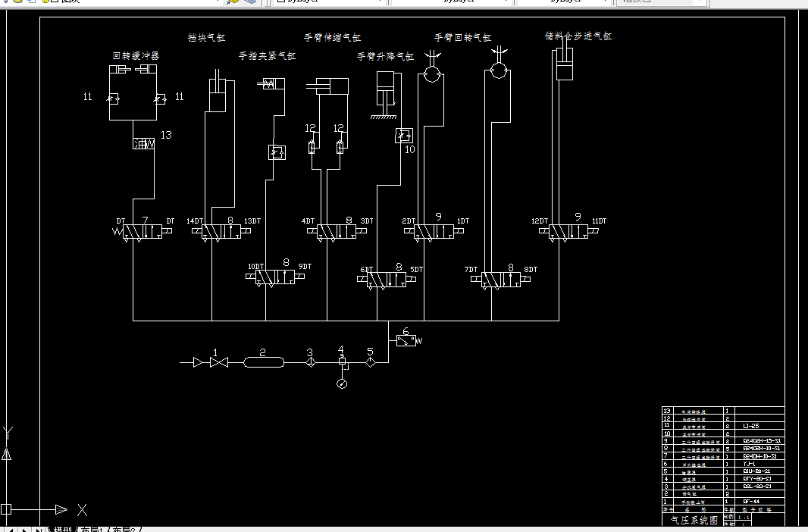Click the 气压系统图 title block text
Image resolution: width=808 pixels, height=532 pixels.
(694, 520)
